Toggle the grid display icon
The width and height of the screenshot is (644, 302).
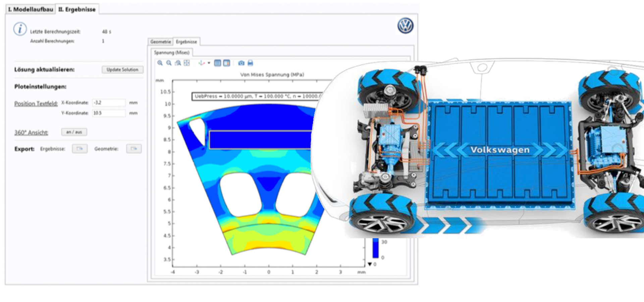(218, 63)
